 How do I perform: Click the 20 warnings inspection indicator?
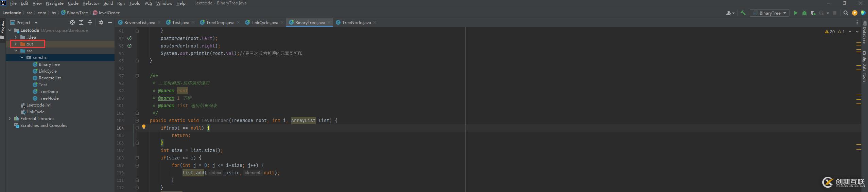tap(830, 32)
